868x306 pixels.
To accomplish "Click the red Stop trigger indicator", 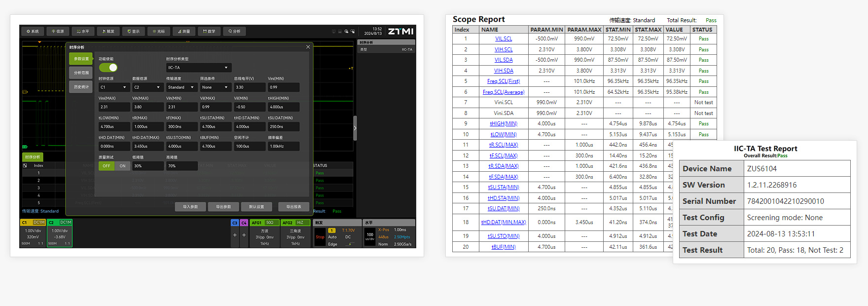I will coord(320,237).
